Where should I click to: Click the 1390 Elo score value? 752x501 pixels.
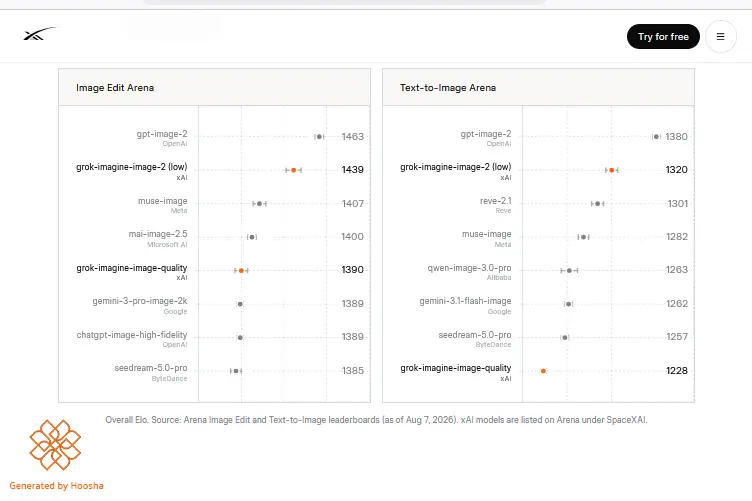coord(352,270)
